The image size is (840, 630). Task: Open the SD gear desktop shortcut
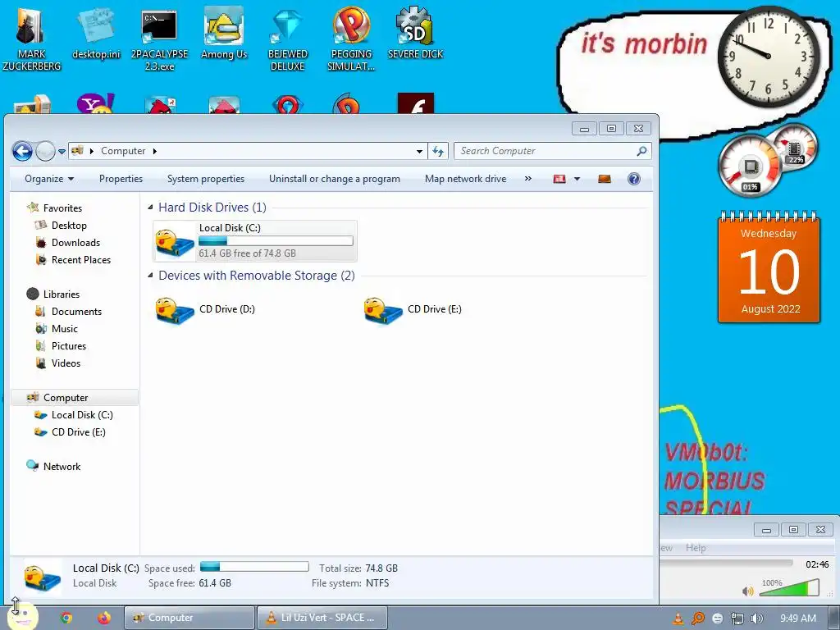(415, 33)
